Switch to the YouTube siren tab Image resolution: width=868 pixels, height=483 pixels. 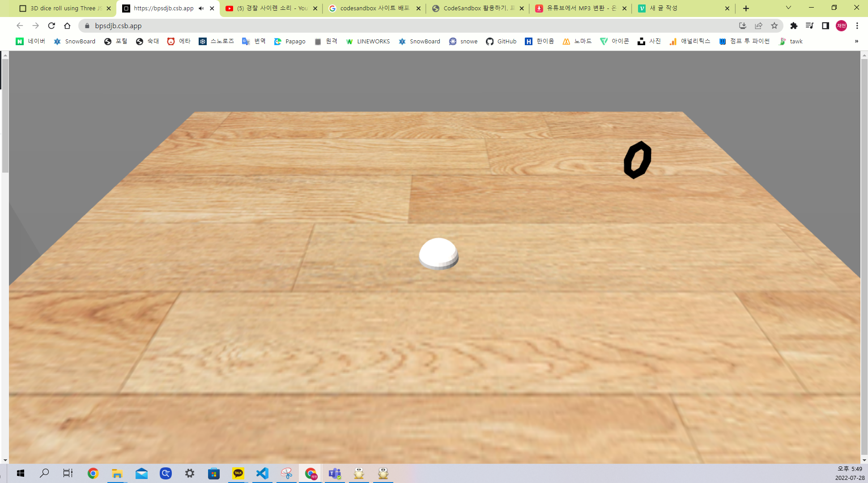point(268,8)
